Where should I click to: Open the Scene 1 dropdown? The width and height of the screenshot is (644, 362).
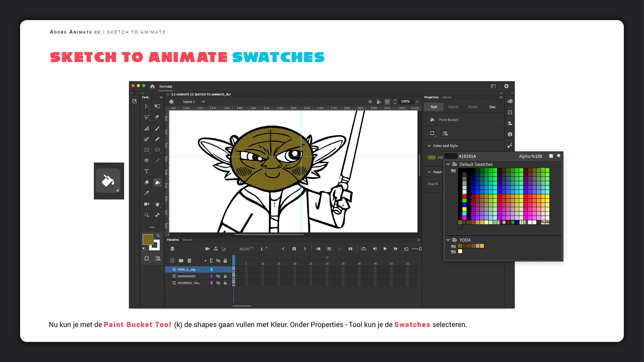(x=203, y=102)
